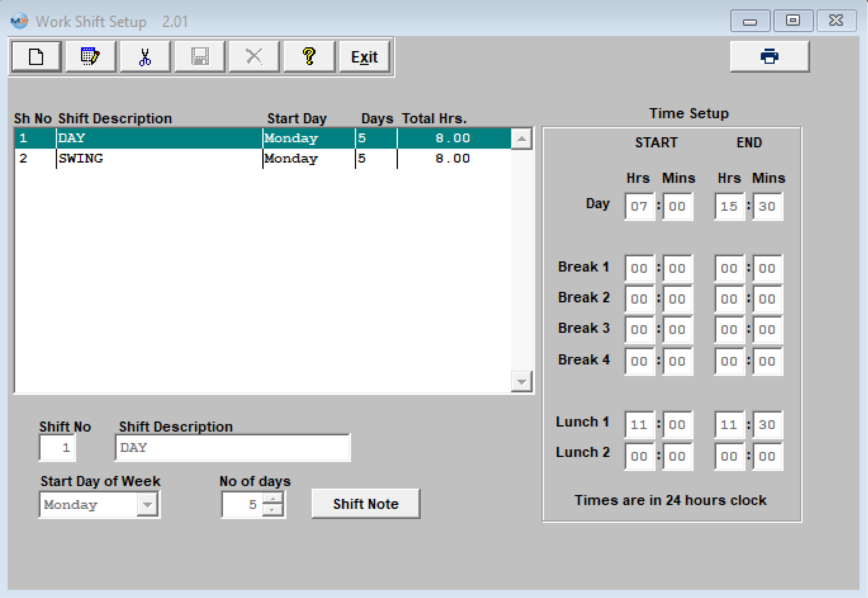Click the floppy disk Save icon
Image resolution: width=868 pixels, height=598 pixels.
tap(200, 57)
